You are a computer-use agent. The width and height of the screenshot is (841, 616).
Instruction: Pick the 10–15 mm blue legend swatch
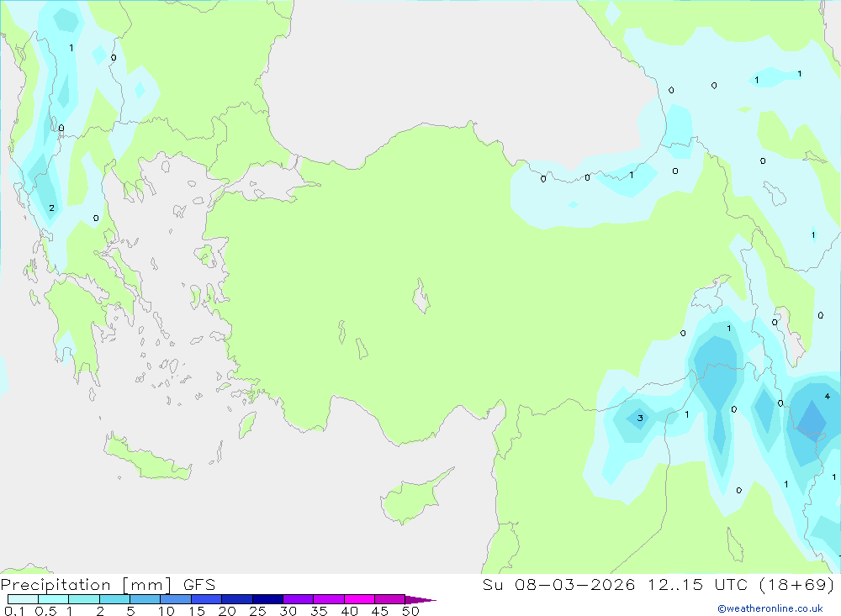pos(176,599)
